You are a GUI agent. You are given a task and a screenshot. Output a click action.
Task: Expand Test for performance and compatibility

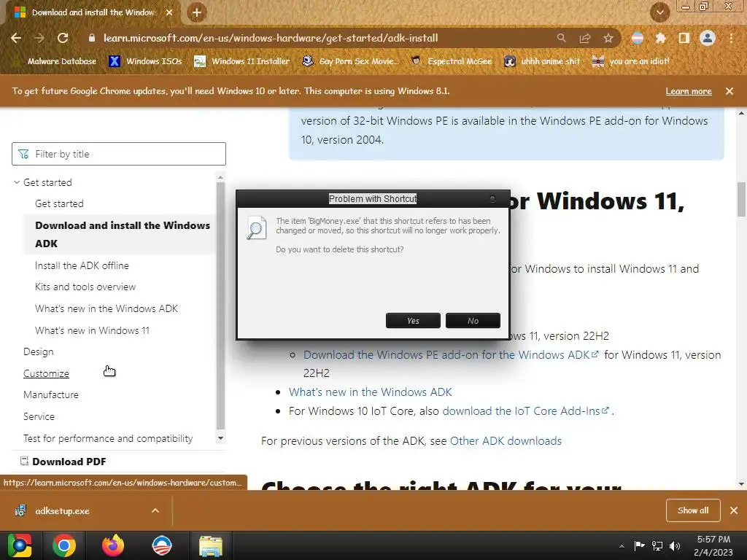click(108, 438)
